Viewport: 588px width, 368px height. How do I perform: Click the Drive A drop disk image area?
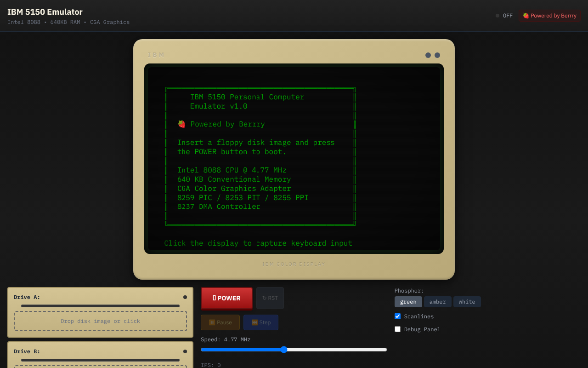(100, 321)
